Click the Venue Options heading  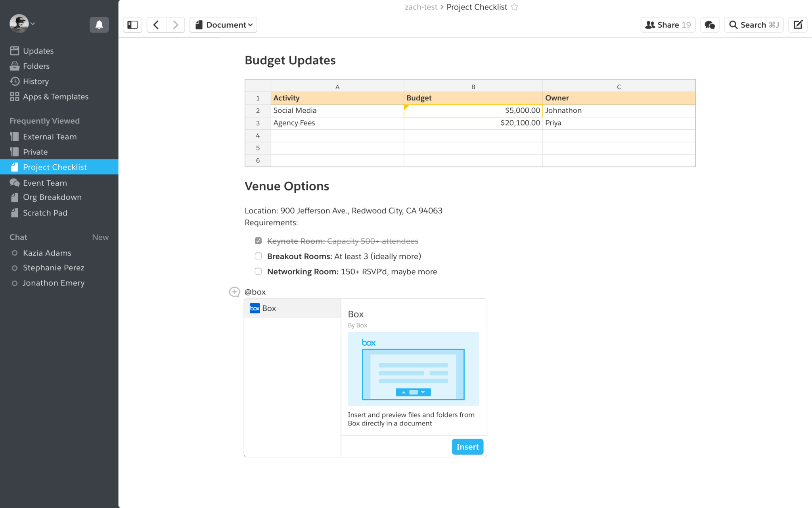point(287,186)
